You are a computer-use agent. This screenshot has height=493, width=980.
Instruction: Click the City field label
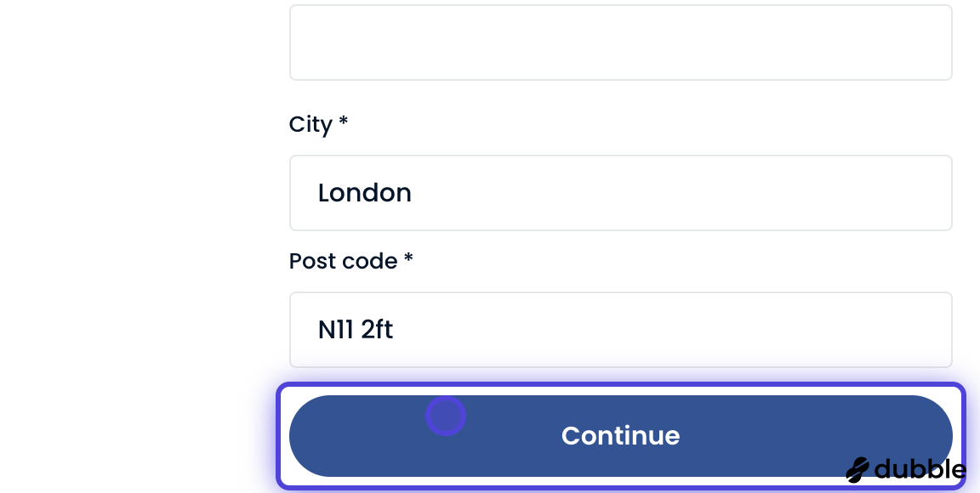(x=318, y=124)
